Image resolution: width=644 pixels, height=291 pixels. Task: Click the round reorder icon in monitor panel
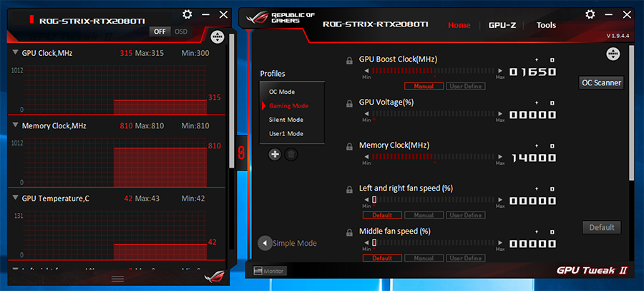pyautogui.click(x=218, y=37)
